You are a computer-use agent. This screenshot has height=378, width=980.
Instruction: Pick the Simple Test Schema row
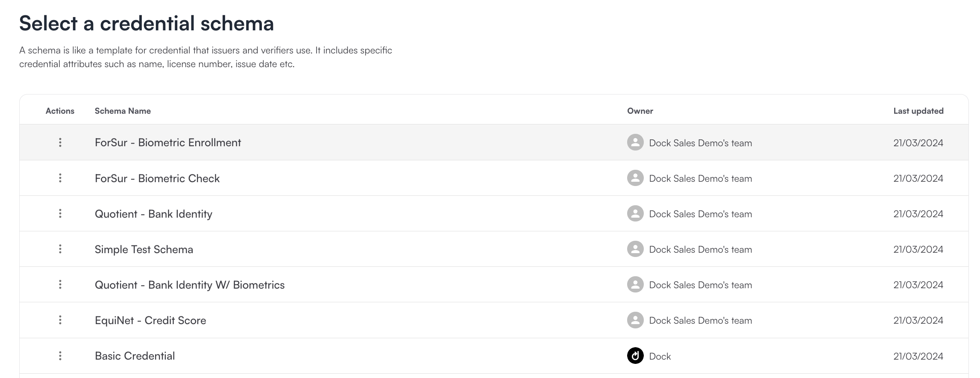click(x=144, y=249)
